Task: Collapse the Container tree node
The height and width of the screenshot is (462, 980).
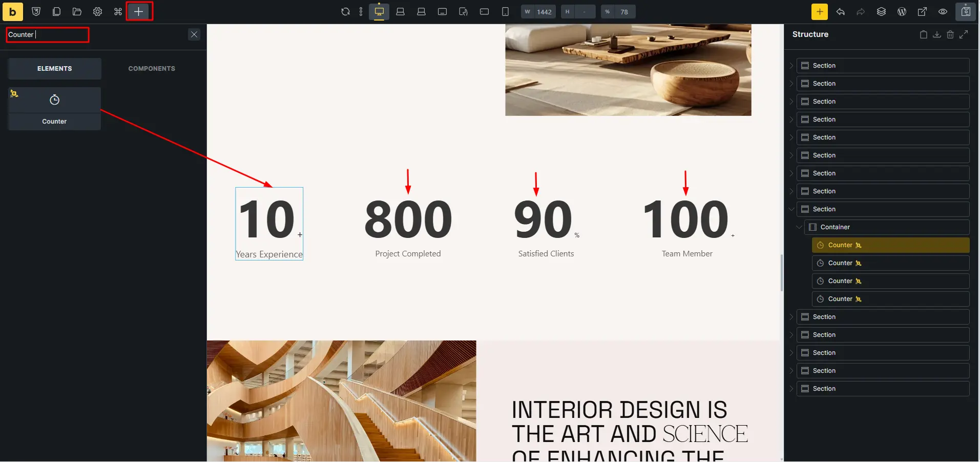Action: click(x=799, y=227)
